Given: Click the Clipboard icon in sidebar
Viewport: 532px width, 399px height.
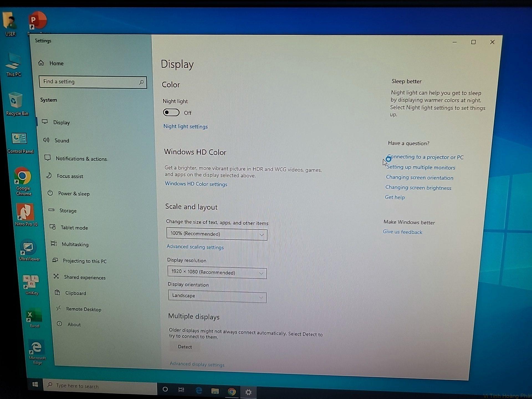Looking at the screenshot, I should point(57,292).
